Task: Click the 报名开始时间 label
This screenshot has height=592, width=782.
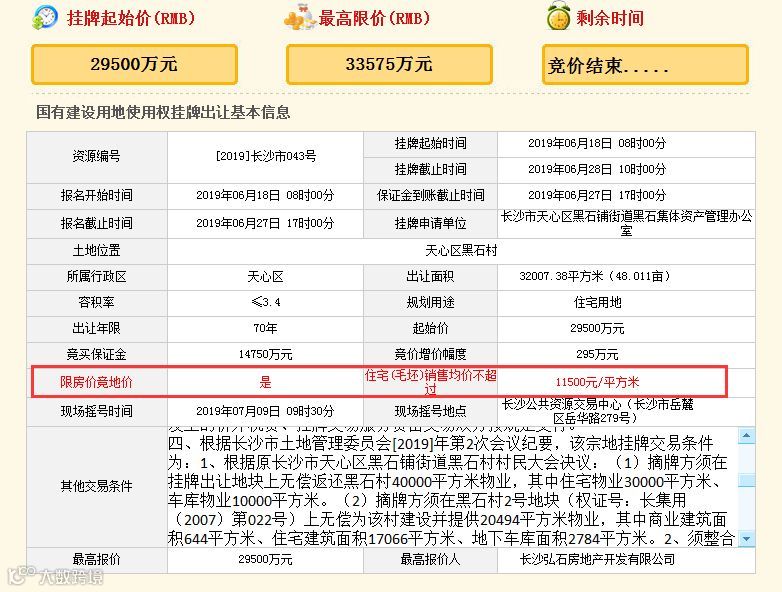Action: tap(97, 196)
